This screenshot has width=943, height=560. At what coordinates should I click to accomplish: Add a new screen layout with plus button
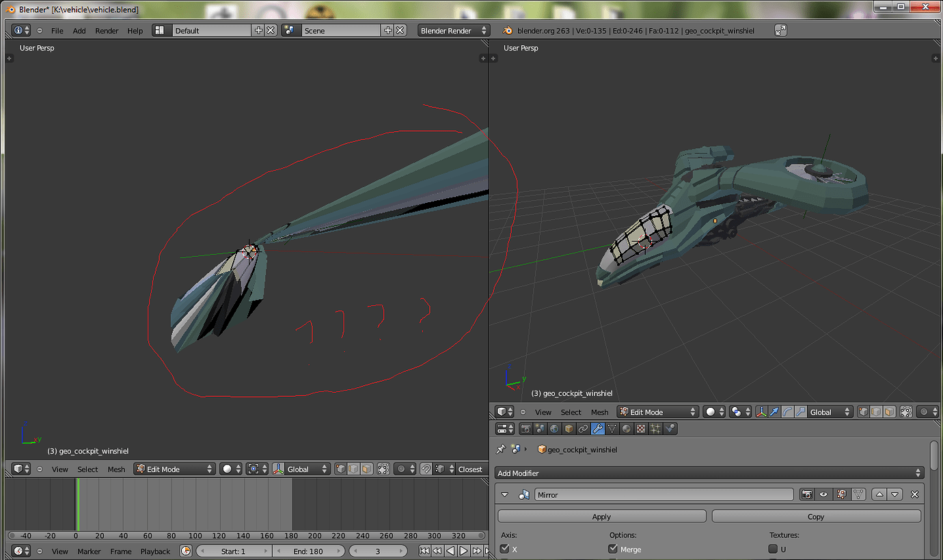click(x=258, y=30)
